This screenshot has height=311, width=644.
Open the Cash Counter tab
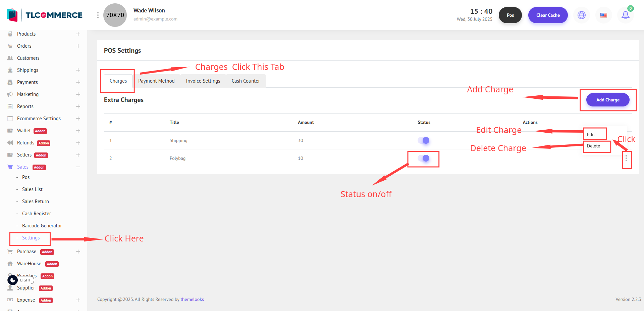[x=246, y=81]
